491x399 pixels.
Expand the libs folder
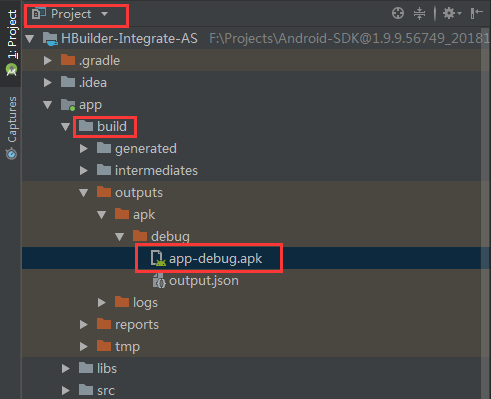66,369
